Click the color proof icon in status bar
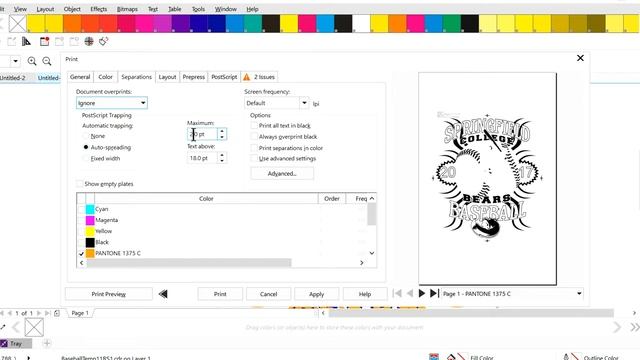This screenshot has width=640, height=360. click(434, 357)
